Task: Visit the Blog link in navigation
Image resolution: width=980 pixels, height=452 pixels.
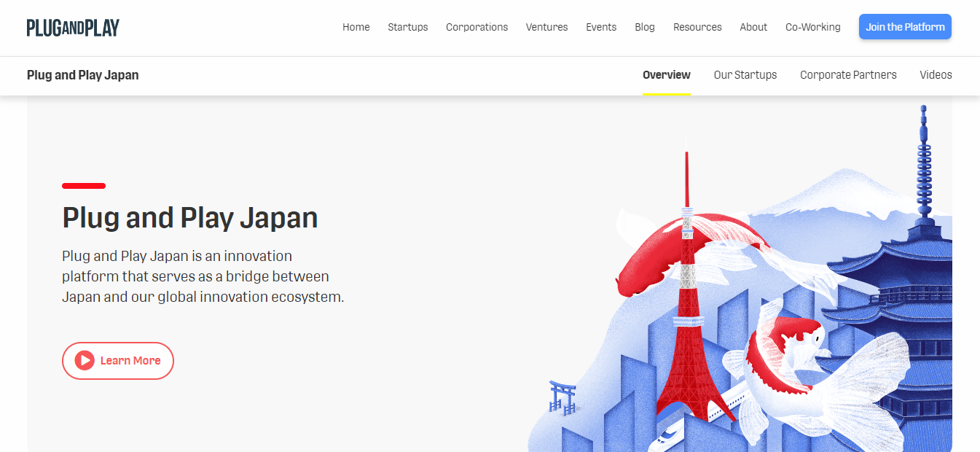Action: 645,27
